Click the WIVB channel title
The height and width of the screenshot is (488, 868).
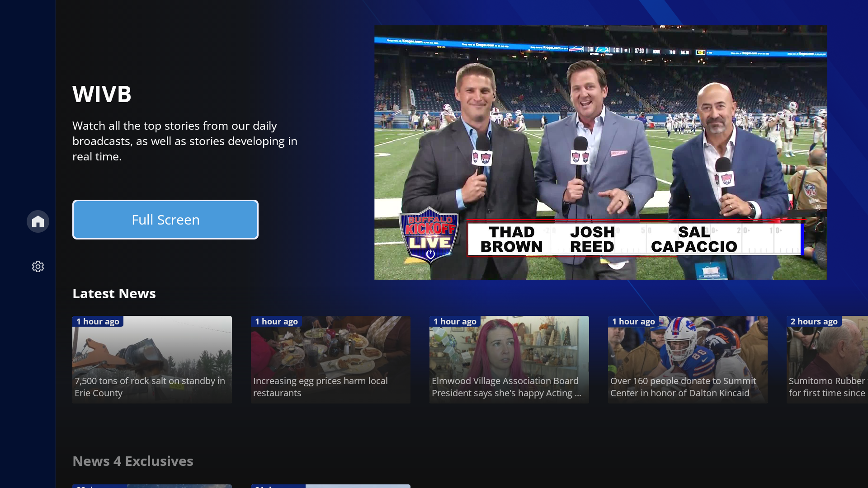[102, 94]
